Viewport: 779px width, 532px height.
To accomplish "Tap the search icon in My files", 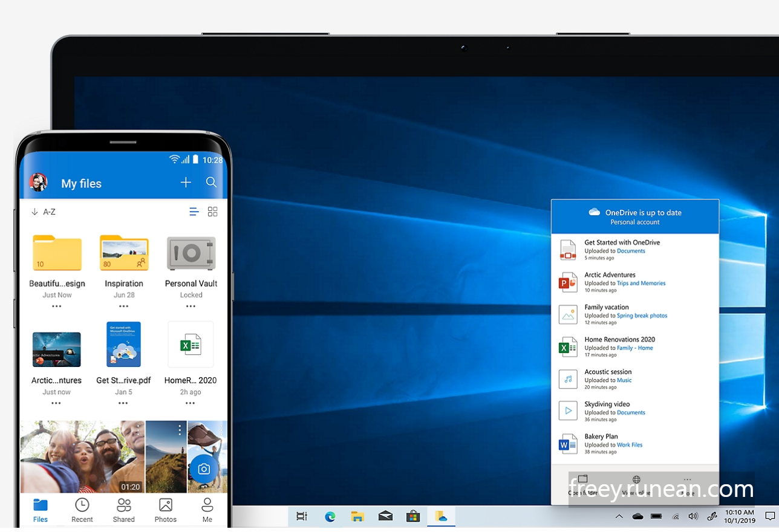I will click(211, 182).
